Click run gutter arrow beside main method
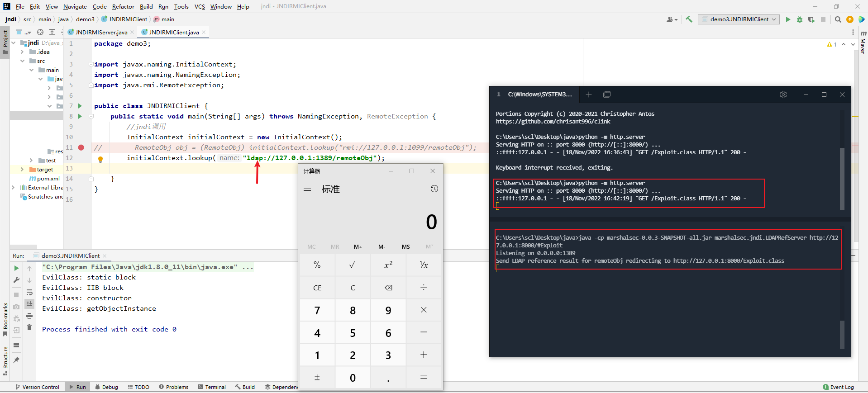 80,116
